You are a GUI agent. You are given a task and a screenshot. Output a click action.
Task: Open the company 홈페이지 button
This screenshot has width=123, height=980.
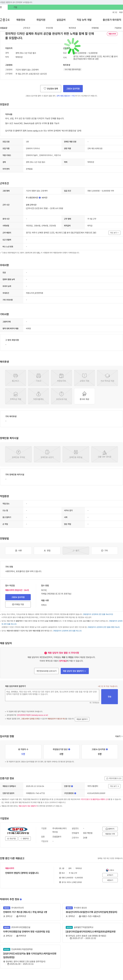click(110, 829)
